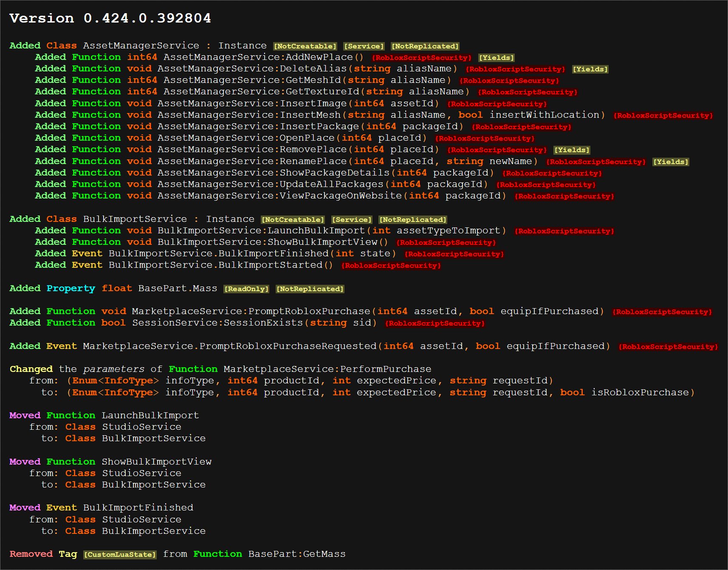728x570 pixels.
Task: Click the "float" type on the BasePart.Mass row
Action: click(x=117, y=288)
